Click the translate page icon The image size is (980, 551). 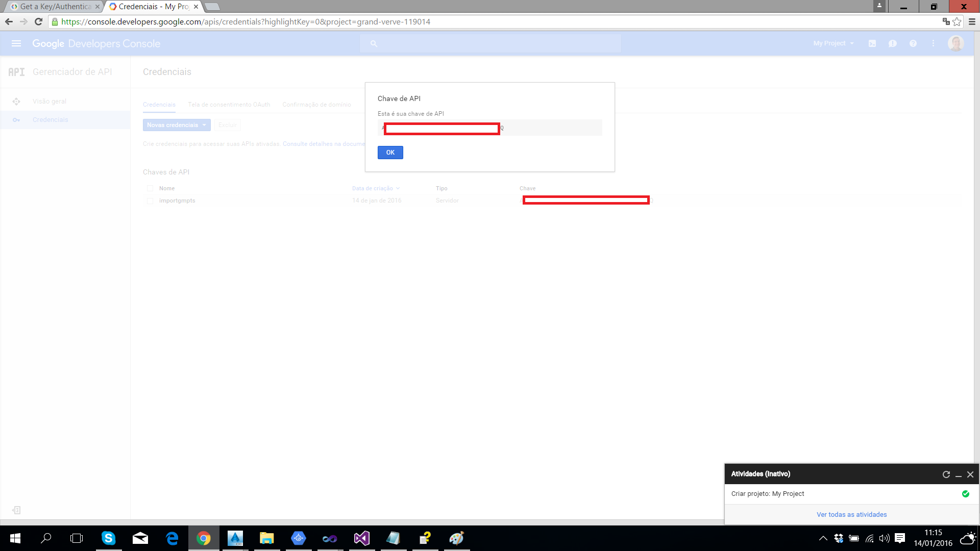(946, 21)
